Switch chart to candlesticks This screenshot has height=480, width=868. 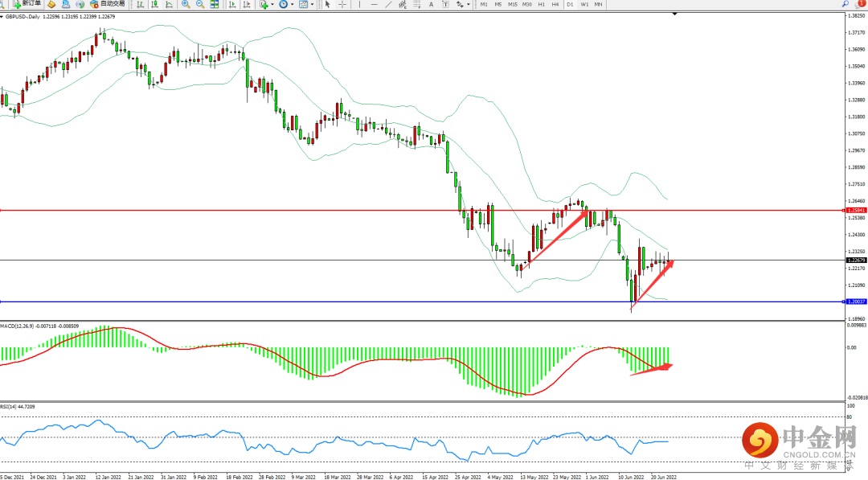154,4
